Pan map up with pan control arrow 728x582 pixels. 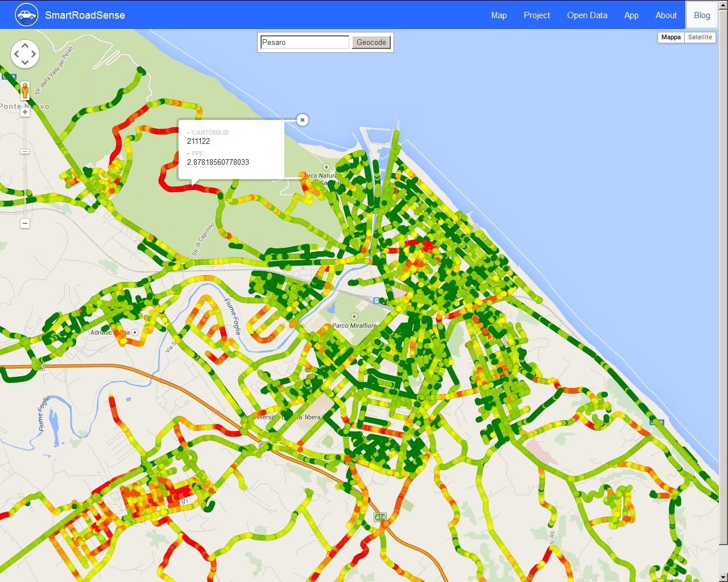pos(25,45)
